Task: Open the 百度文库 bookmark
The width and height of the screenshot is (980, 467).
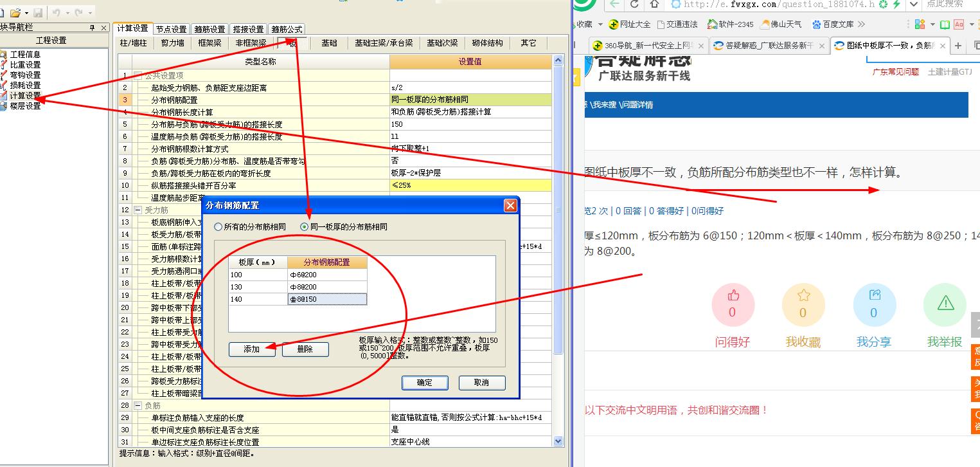Action: 833,24
